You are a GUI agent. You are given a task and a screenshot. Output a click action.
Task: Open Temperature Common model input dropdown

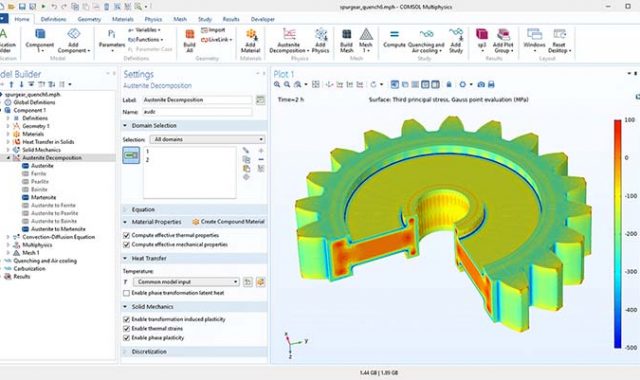186,282
